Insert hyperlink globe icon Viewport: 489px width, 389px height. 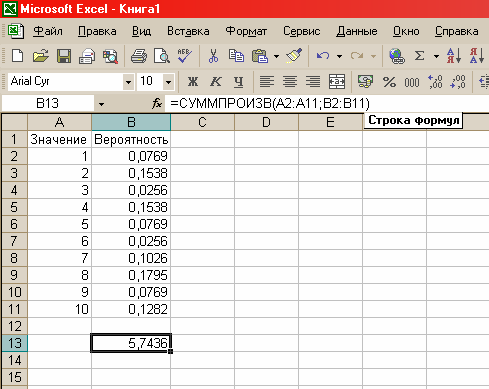coord(397,56)
